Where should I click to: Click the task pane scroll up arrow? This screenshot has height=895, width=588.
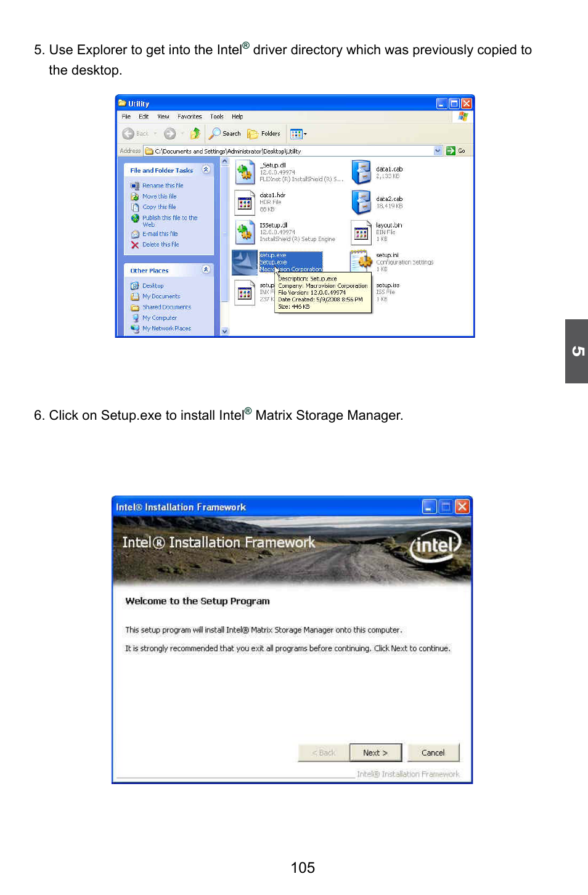(224, 161)
